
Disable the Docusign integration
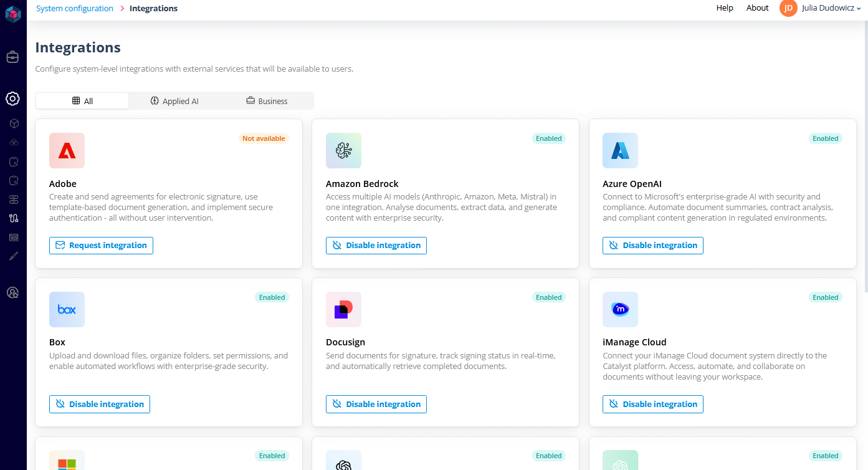point(376,404)
